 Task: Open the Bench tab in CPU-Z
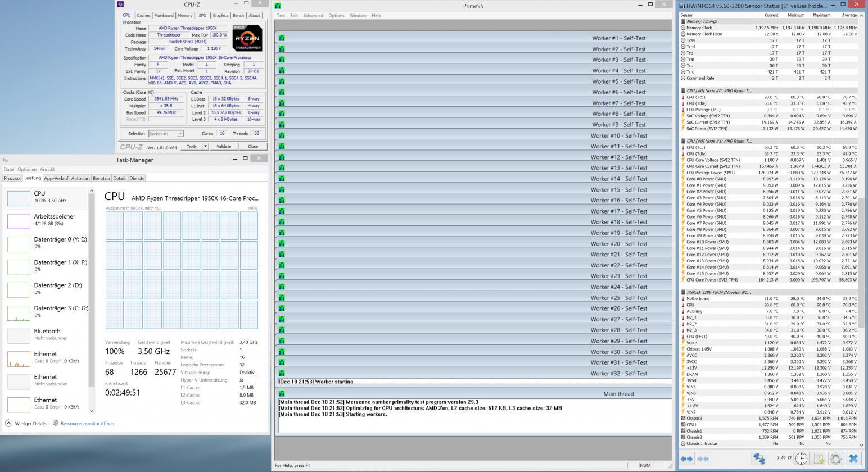238,16
